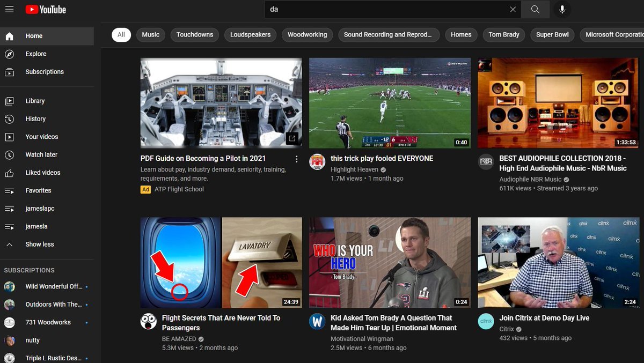Image resolution: width=644 pixels, height=363 pixels.
Task: Open Citrix channel avatar
Action: click(x=486, y=321)
